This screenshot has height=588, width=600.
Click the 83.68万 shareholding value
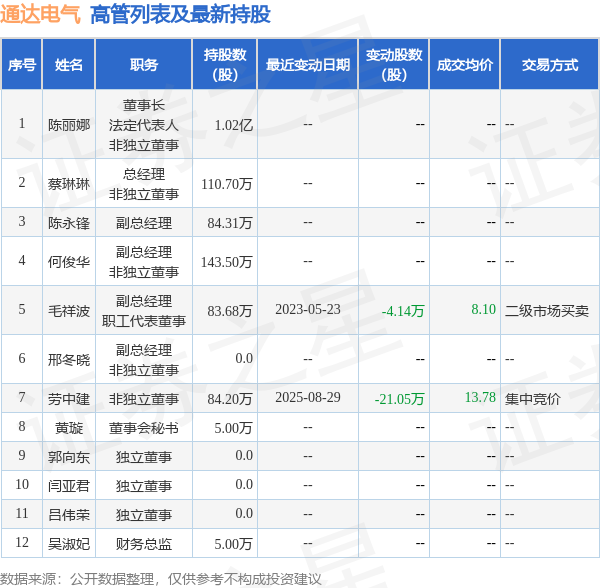point(230,311)
